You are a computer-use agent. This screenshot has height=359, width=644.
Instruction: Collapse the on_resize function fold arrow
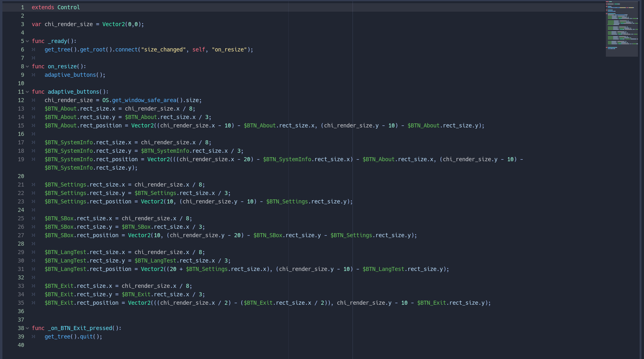27,66
